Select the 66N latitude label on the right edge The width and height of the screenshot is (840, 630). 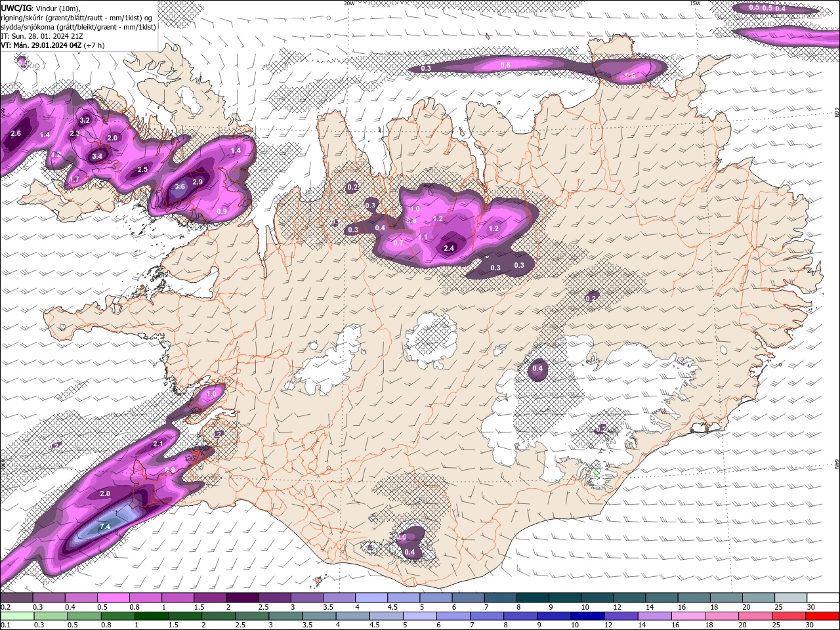pyautogui.click(x=837, y=113)
